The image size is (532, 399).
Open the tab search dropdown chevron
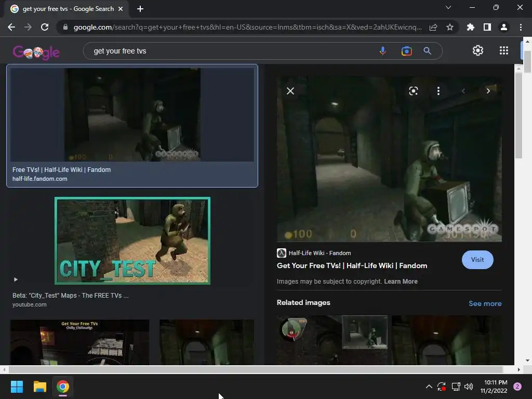[448, 7]
